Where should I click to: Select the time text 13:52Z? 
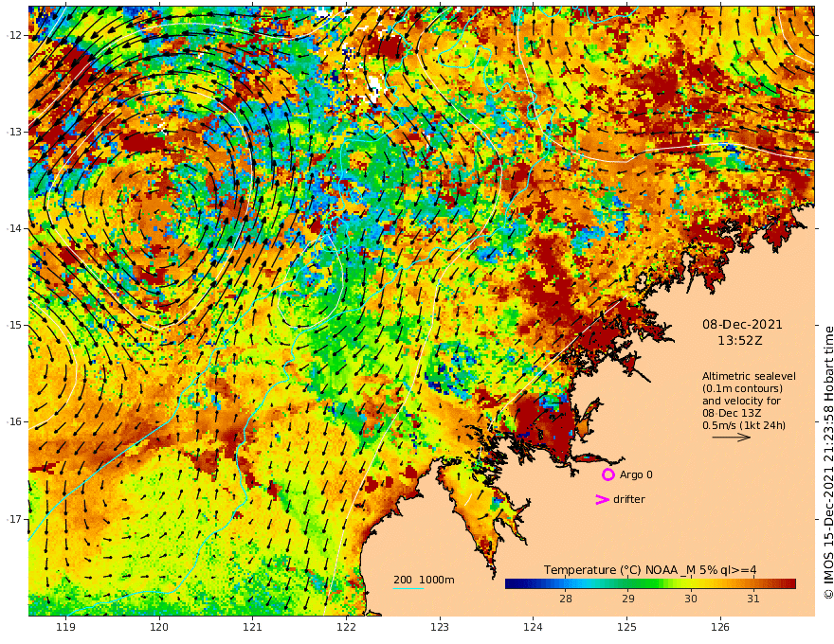click(740, 341)
